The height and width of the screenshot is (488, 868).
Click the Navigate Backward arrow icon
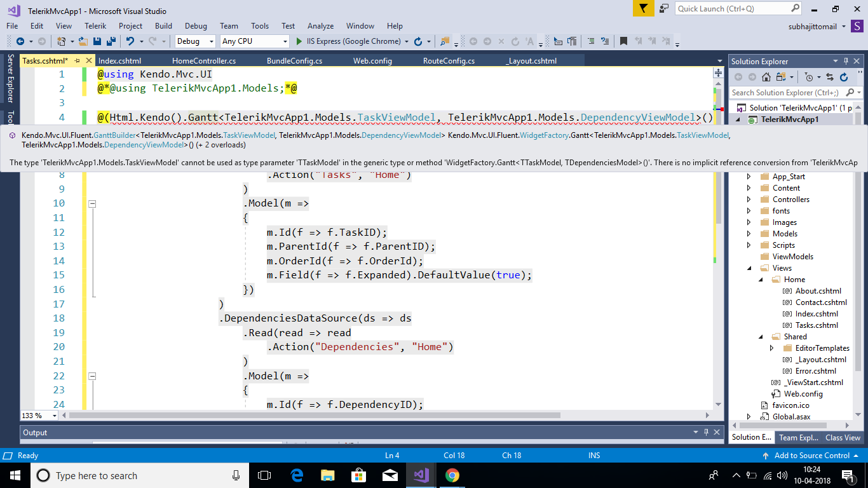click(x=20, y=41)
